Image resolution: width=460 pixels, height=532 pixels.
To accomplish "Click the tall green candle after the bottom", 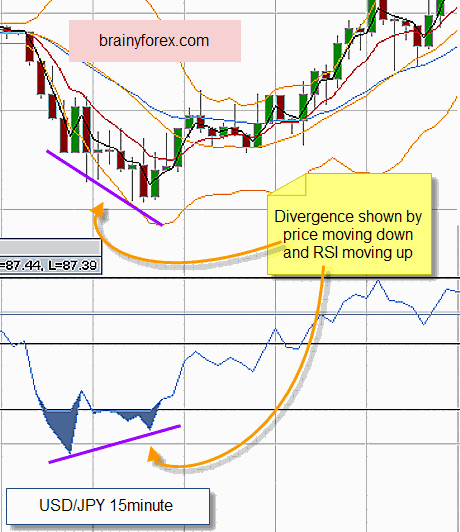I will [x=178, y=147].
